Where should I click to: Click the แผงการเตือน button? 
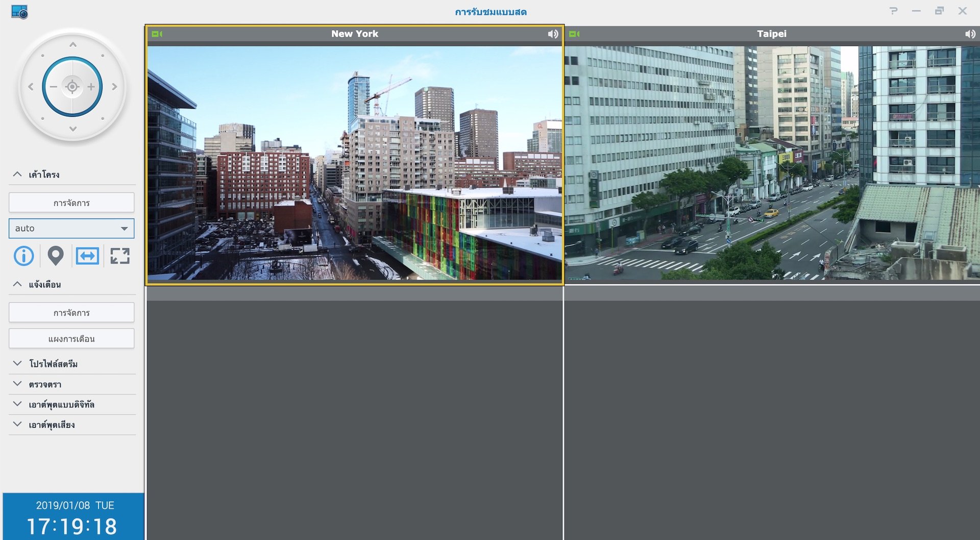tap(71, 338)
